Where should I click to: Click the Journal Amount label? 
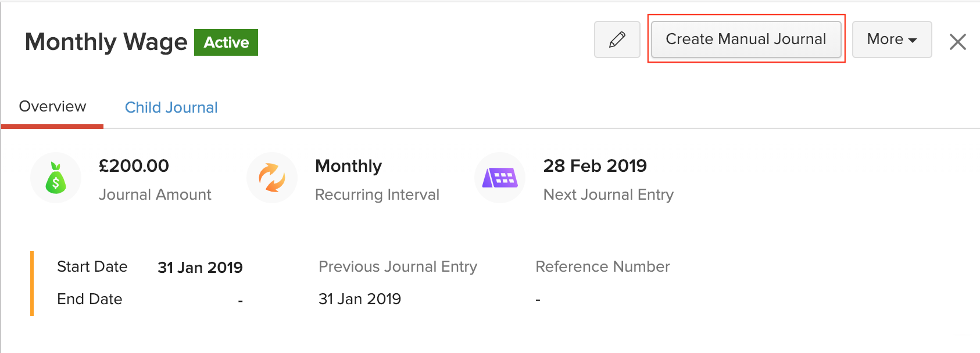pos(155,194)
